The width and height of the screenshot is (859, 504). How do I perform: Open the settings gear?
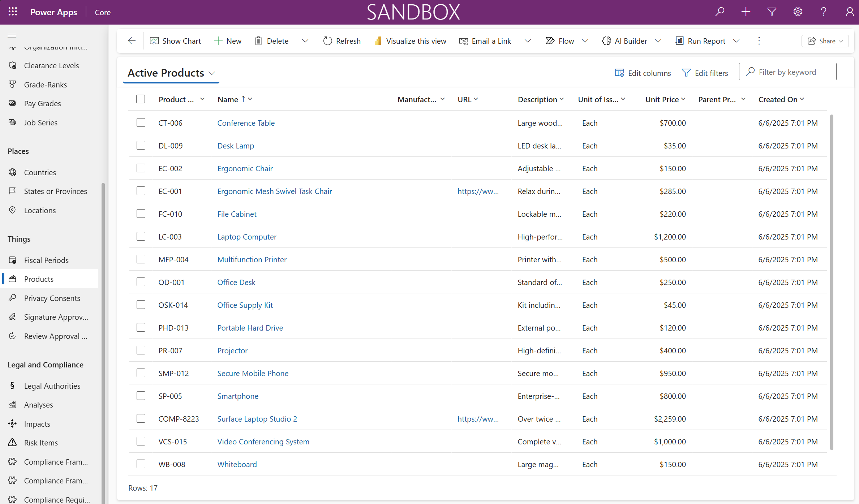(798, 12)
